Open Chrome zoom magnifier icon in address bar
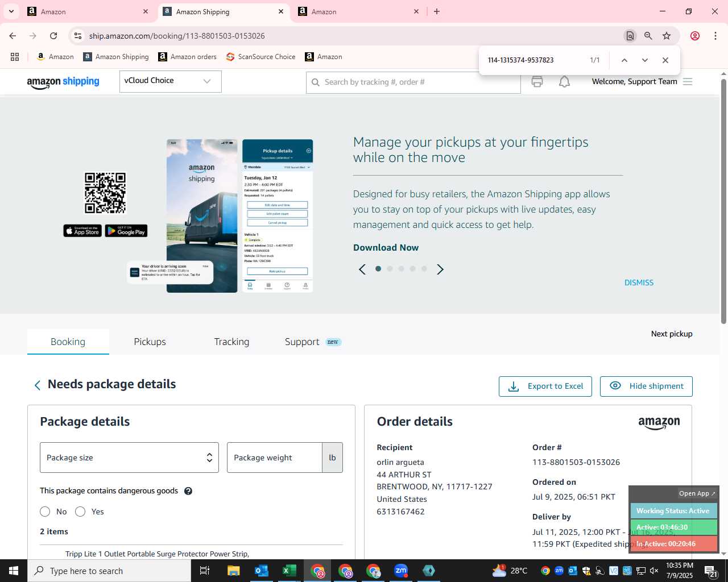The height and width of the screenshot is (582, 728). click(x=648, y=36)
